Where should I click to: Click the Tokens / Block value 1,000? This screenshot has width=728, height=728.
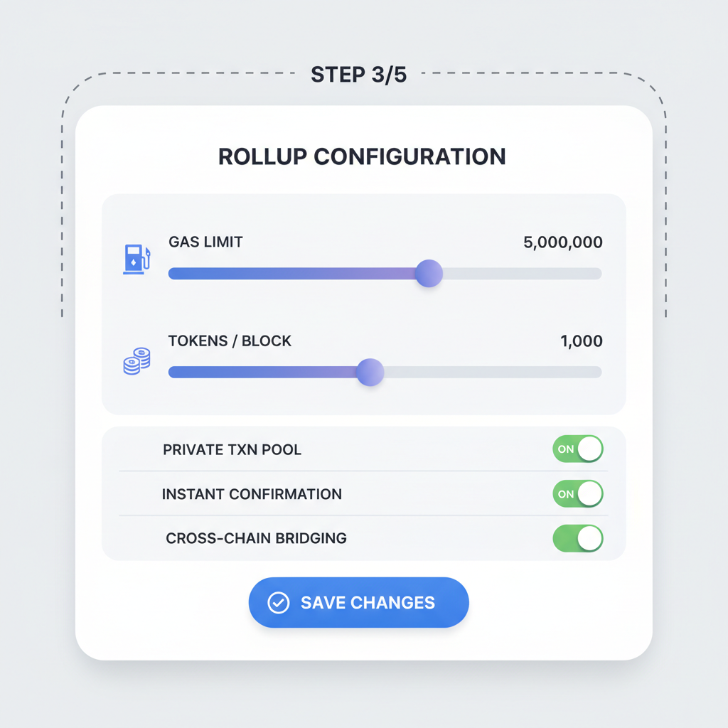click(582, 341)
